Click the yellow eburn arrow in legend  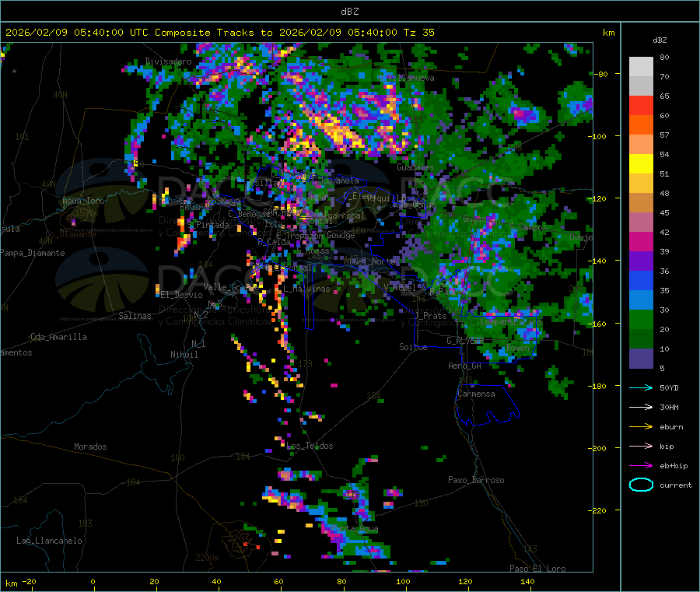click(641, 426)
